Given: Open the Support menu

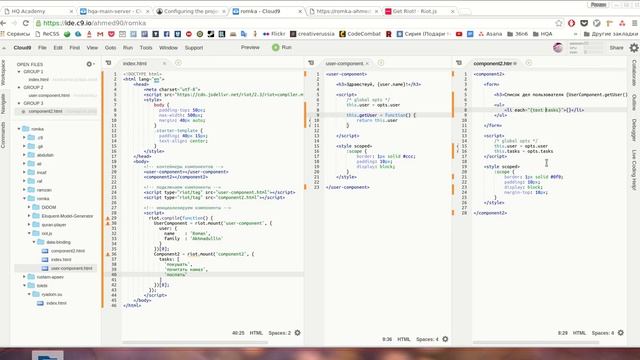Looking at the screenshot, I should point(193,48).
